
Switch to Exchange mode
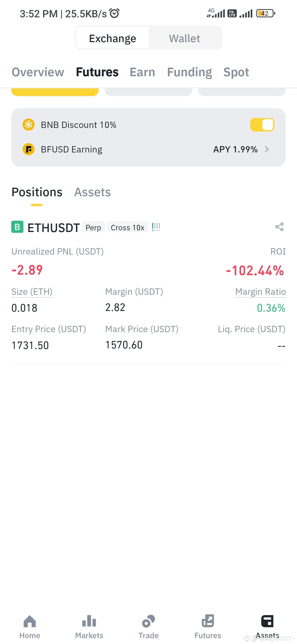[x=112, y=38]
